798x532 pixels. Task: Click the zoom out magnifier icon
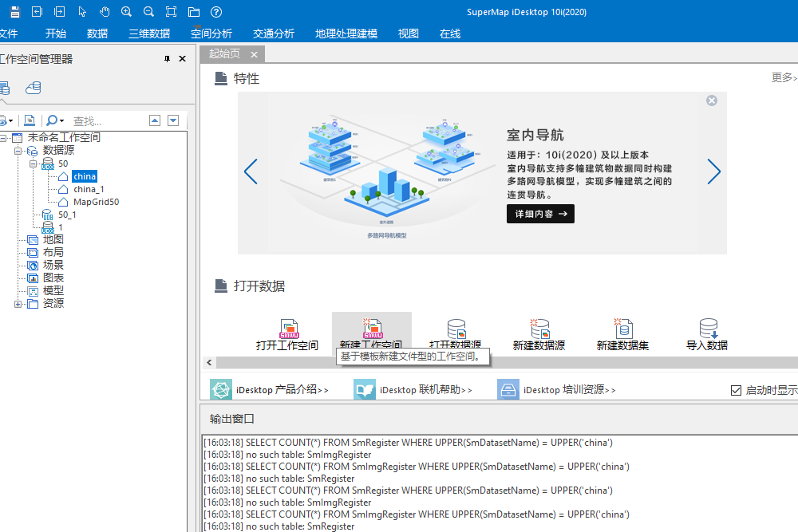(148, 12)
